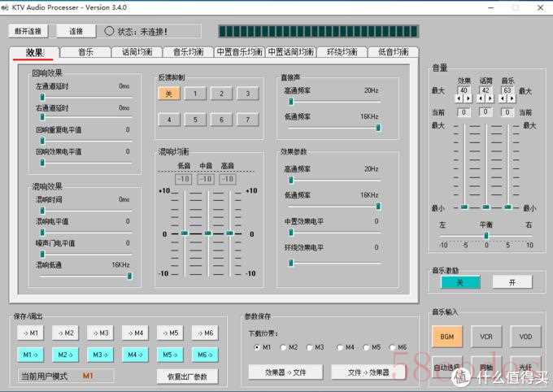Screen dimensions: 553x392
Task: Recall preset with M2-> button
Action: (x=65, y=355)
